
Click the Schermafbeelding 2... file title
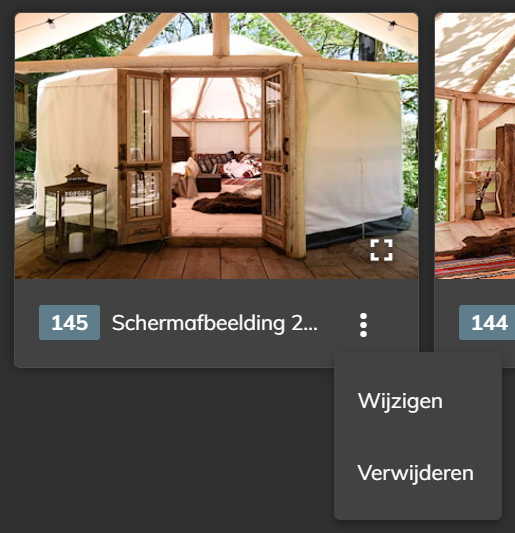tap(215, 323)
